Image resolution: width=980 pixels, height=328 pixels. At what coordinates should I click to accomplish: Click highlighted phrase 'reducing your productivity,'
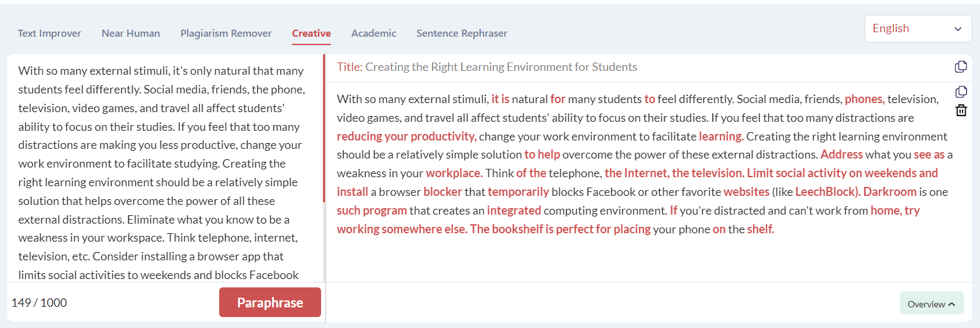click(x=407, y=136)
